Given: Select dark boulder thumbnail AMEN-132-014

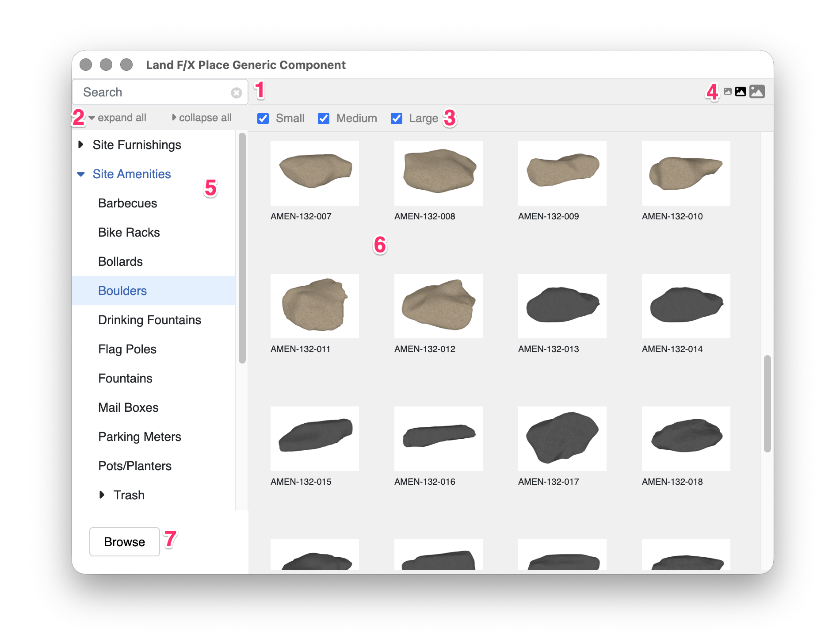Looking at the screenshot, I should (x=686, y=306).
